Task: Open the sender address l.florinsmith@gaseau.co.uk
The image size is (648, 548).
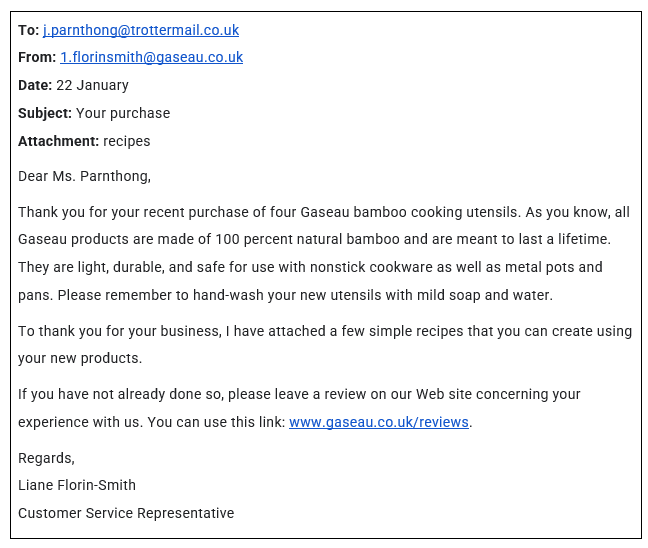Action: 151,57
